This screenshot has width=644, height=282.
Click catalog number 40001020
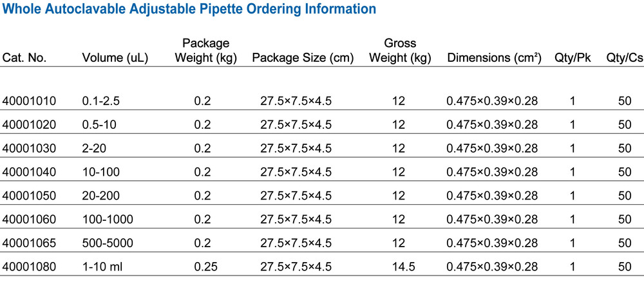[29, 124]
